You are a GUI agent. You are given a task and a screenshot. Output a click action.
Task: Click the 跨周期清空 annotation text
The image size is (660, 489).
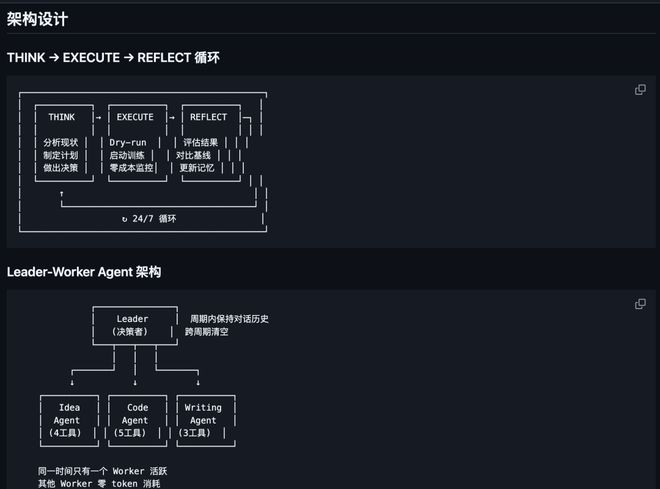coord(206,332)
